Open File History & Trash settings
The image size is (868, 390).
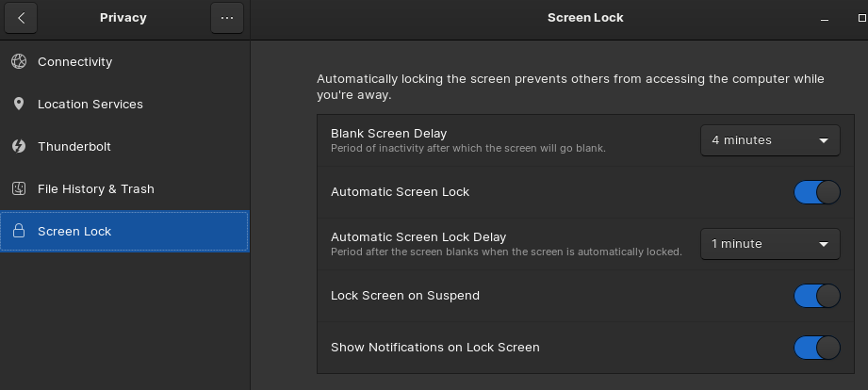124,188
